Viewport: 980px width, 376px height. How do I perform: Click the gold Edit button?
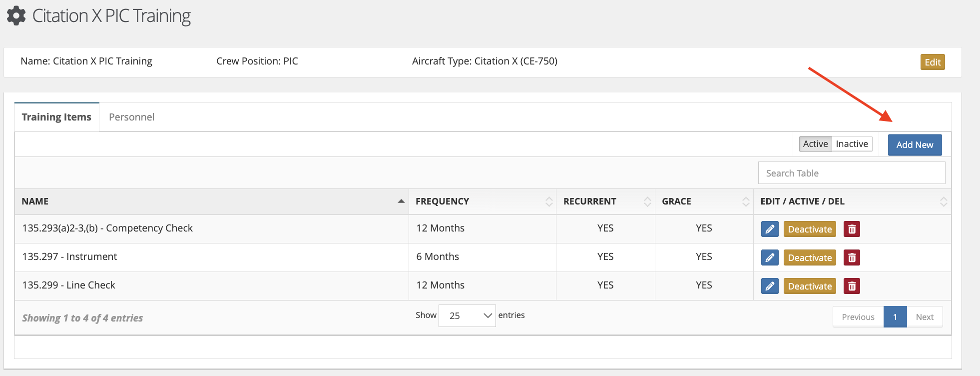[x=932, y=62]
